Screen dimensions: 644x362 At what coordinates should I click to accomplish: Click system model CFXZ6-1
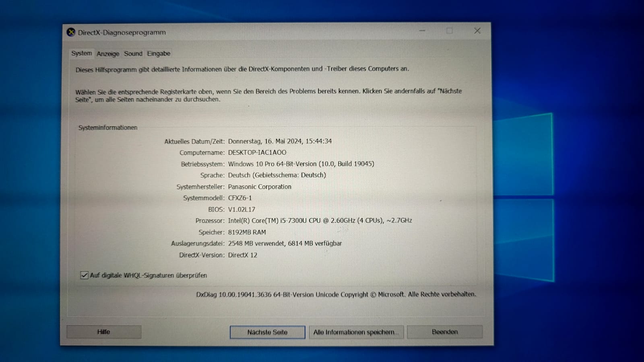[240, 198]
